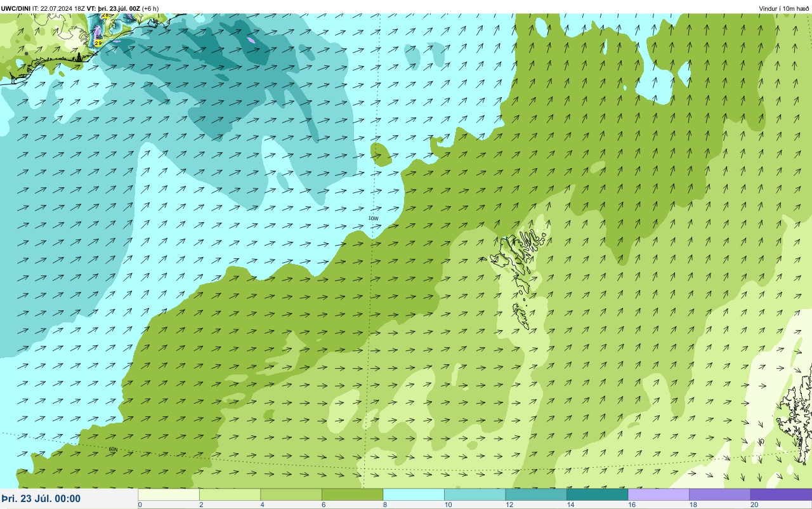Click the legend scale value 8
812x509 pixels.
point(384,505)
